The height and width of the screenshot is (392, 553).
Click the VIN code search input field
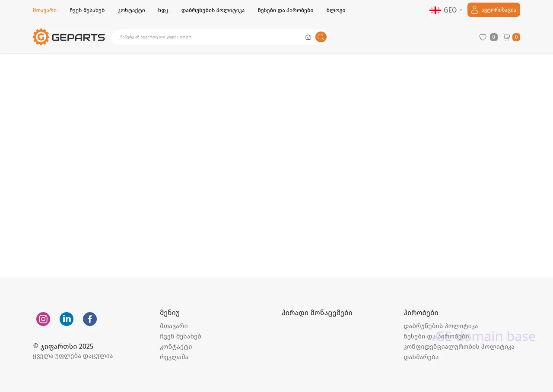click(x=207, y=37)
